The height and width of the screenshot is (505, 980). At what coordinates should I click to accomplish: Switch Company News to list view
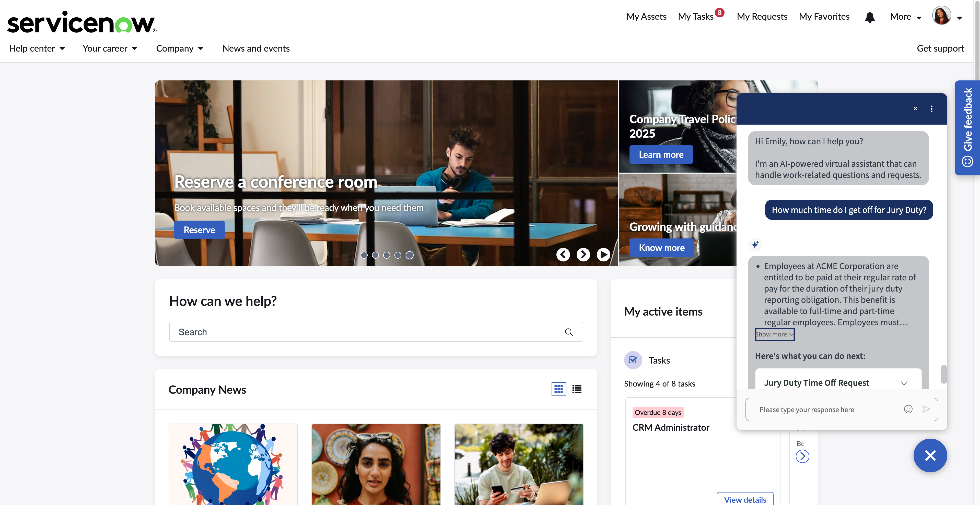(577, 389)
